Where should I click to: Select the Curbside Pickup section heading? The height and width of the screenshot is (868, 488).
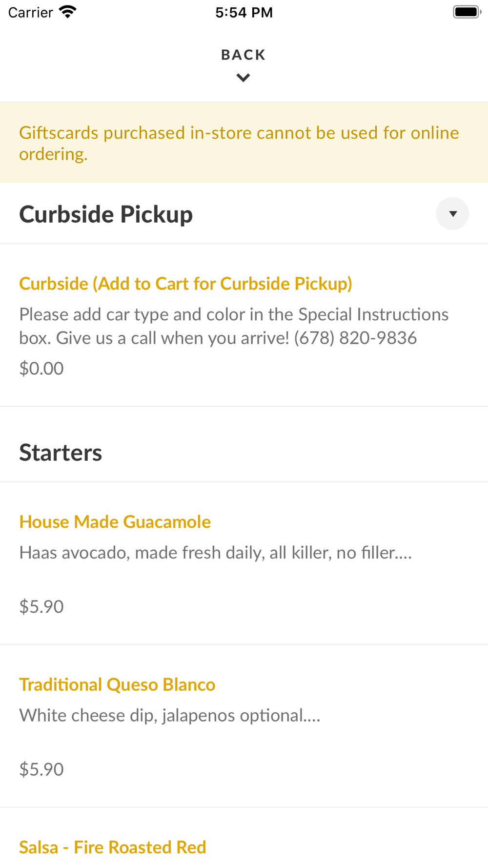(106, 214)
